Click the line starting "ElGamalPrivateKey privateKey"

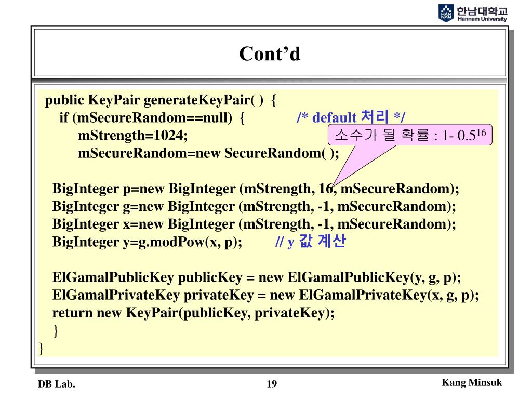coord(265,295)
